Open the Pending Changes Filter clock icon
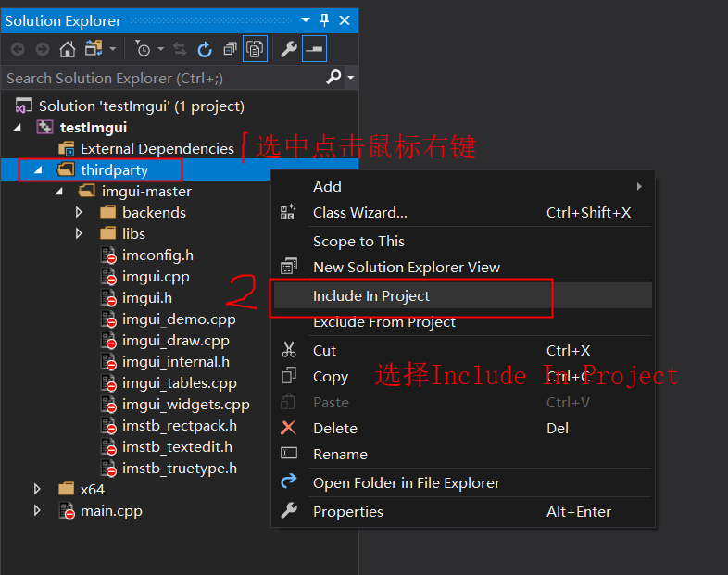728x575 pixels. [x=143, y=48]
